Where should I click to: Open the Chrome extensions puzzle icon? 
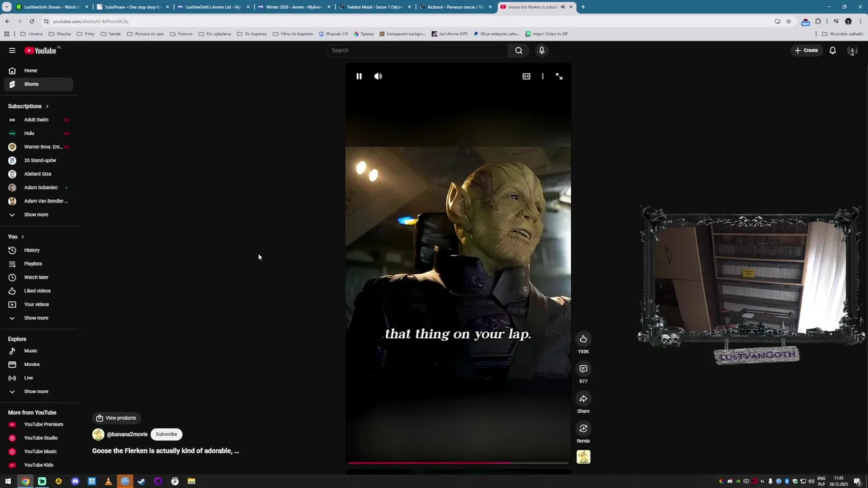tap(818, 22)
